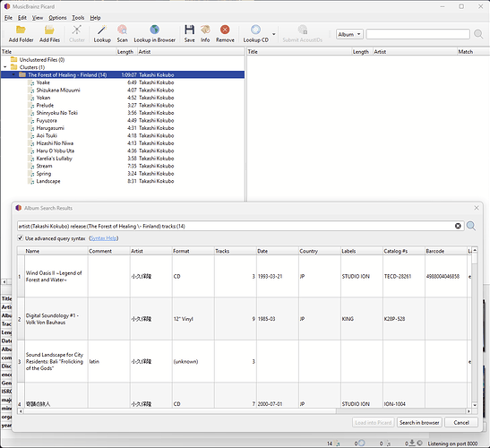Click the Cluster toolbar icon
Image resolution: width=490 pixels, height=448 pixels.
coord(76,30)
